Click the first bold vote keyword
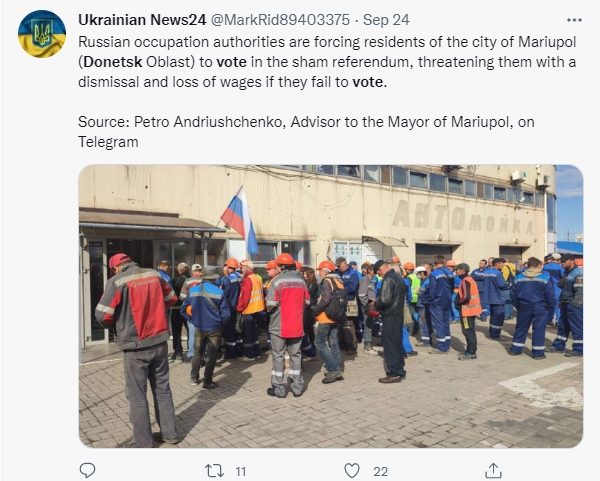This screenshot has height=481, width=600. pyautogui.click(x=232, y=62)
